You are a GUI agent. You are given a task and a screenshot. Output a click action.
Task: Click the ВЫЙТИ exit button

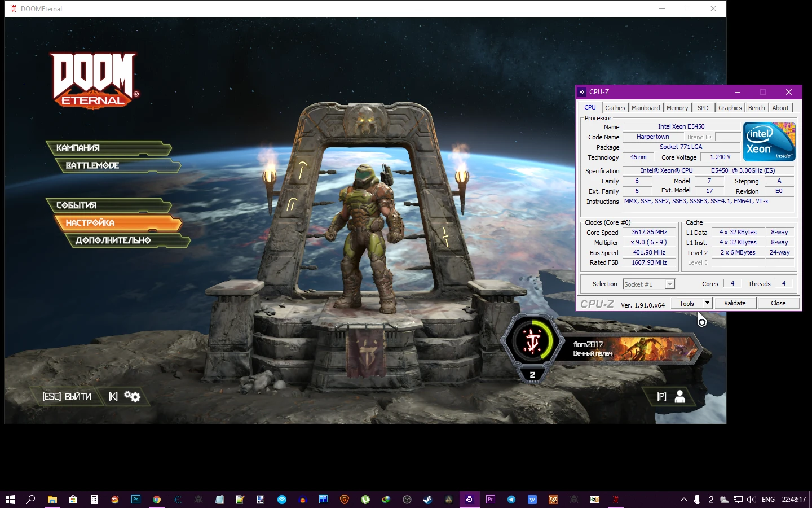(x=67, y=397)
